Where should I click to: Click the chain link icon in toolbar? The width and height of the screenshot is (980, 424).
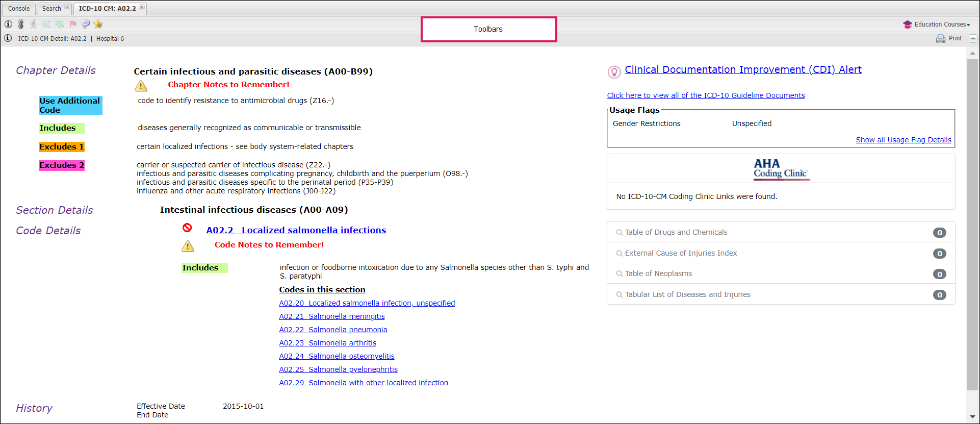(x=21, y=24)
